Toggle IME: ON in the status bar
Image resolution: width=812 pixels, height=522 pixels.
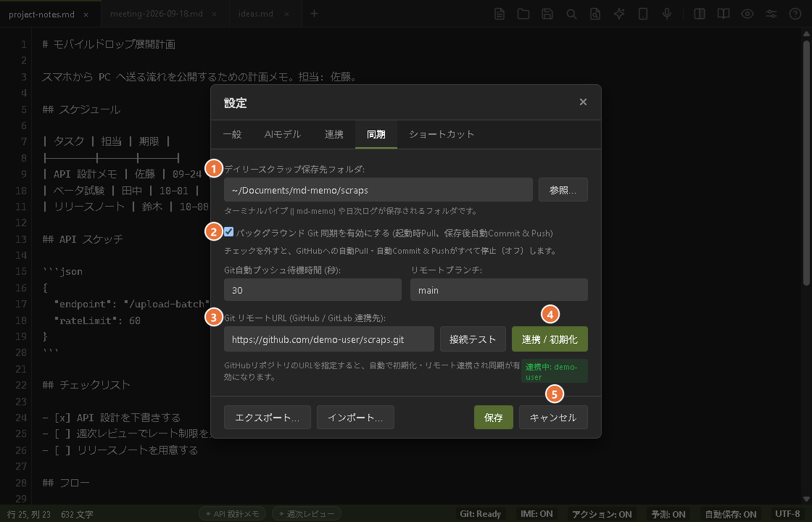click(536, 514)
